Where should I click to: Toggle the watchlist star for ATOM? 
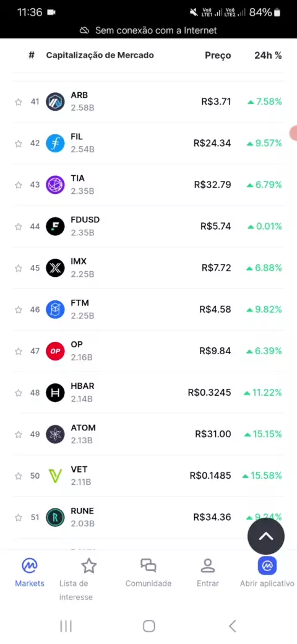(19, 435)
